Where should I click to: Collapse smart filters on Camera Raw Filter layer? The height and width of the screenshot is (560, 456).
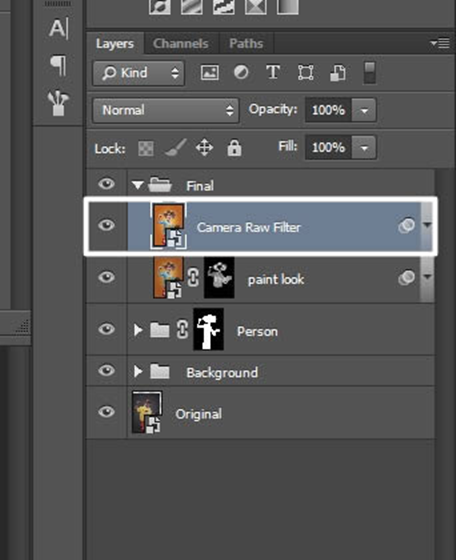tap(427, 225)
